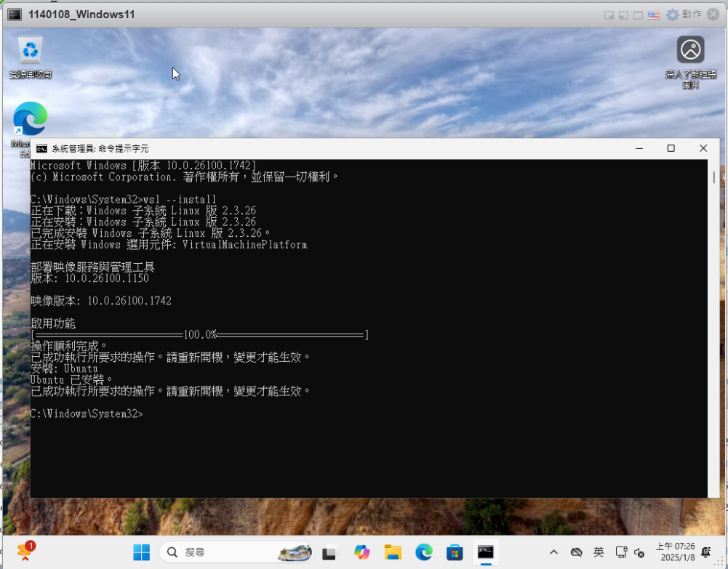Launch Copilot from the taskbar
The image size is (728, 569).
[361, 552]
